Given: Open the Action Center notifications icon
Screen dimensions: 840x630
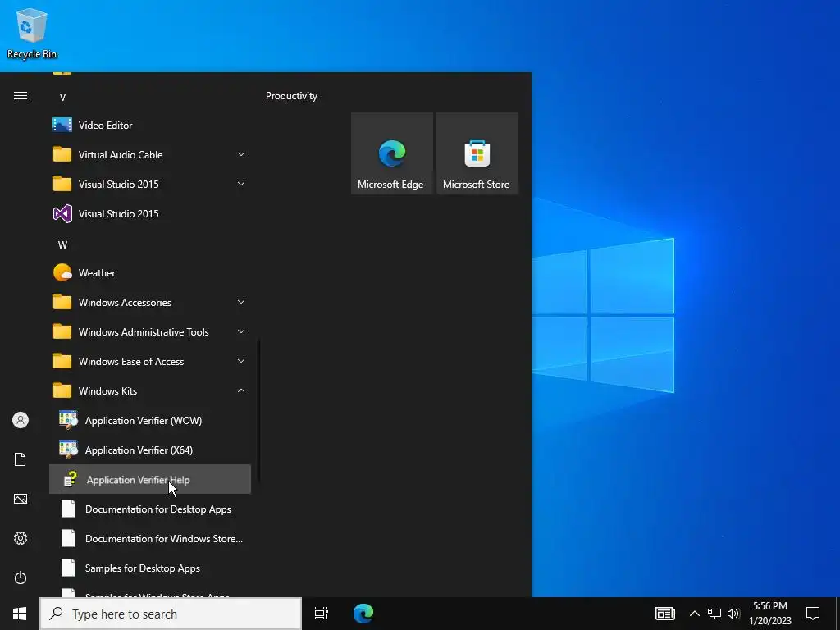Looking at the screenshot, I should (x=813, y=614).
